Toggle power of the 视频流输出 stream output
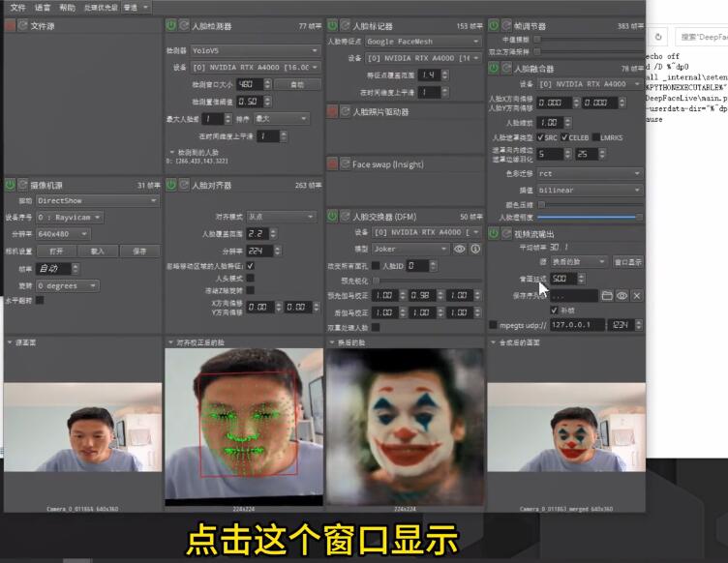728x563 pixels. point(494,233)
